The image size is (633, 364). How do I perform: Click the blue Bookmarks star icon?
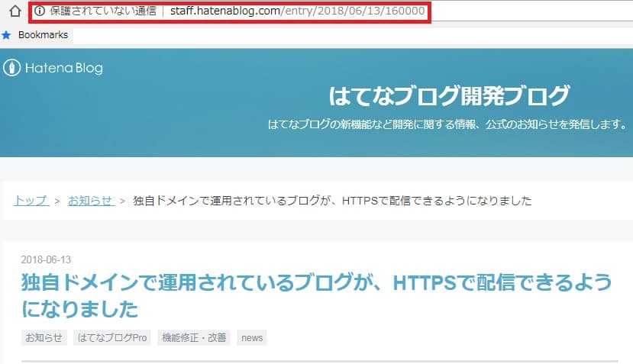coord(6,35)
